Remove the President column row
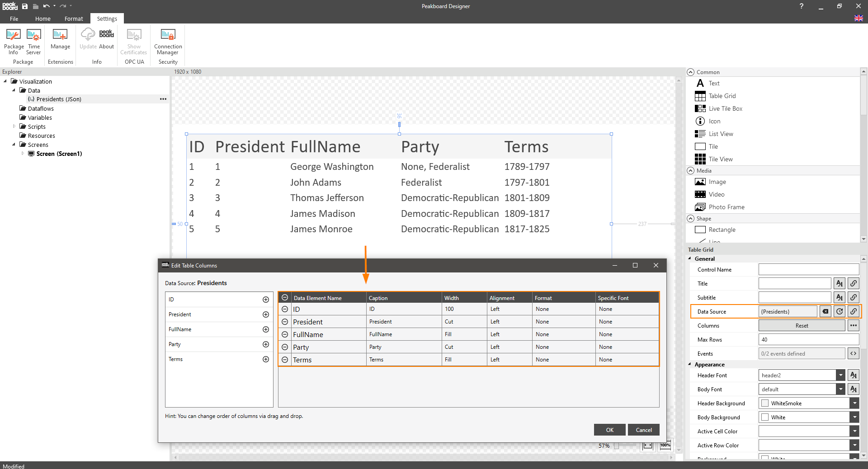 (285, 322)
